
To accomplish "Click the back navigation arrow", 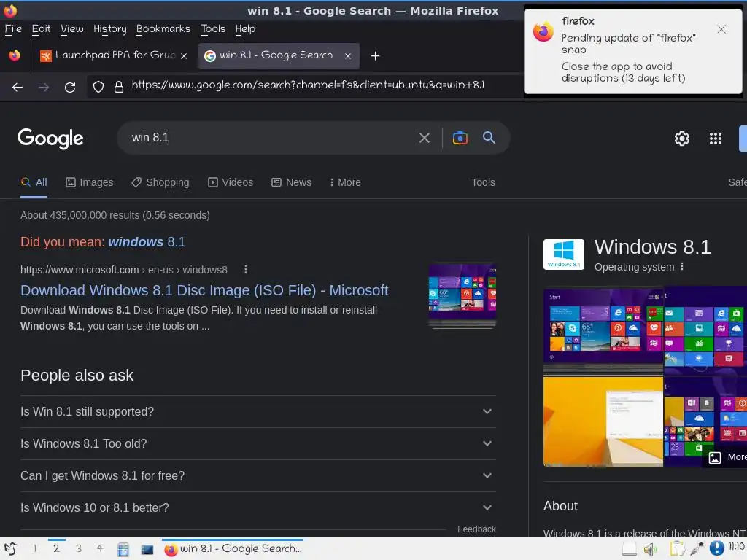I will [x=18, y=87].
